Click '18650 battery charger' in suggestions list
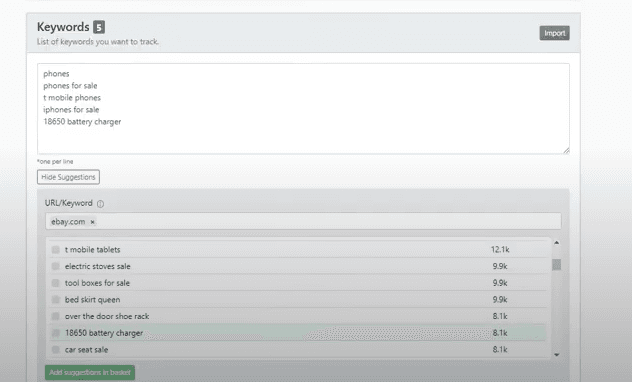 [104, 333]
